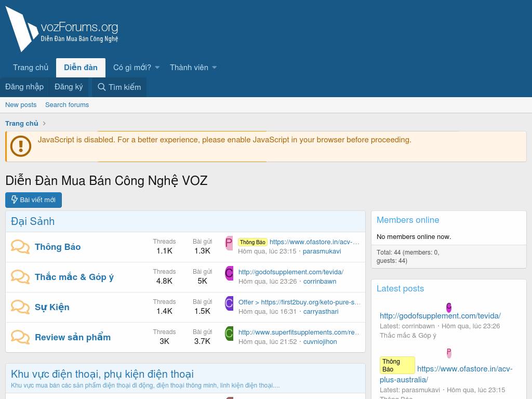Expand the Thành viên dropdown arrow
The image size is (532, 399).
pyautogui.click(x=214, y=68)
